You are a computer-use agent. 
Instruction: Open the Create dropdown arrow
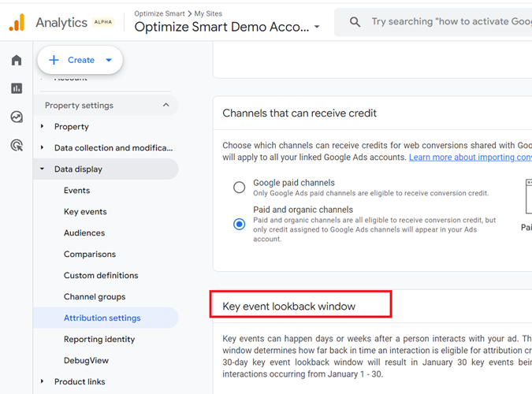(109, 60)
